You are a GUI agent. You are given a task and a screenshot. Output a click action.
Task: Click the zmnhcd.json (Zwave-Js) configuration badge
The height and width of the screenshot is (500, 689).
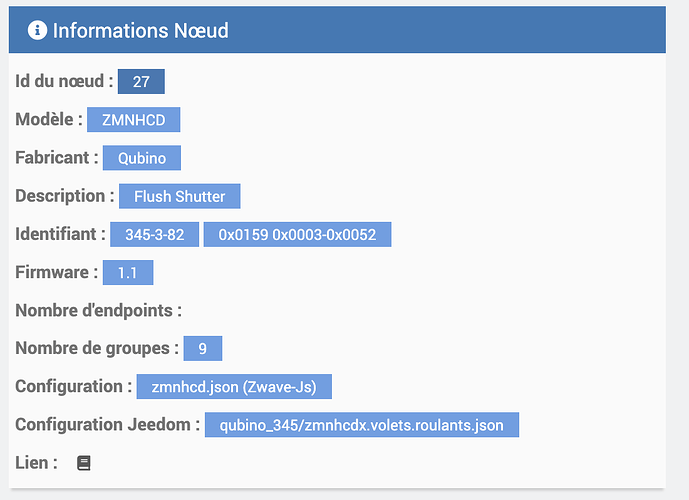pos(233,386)
